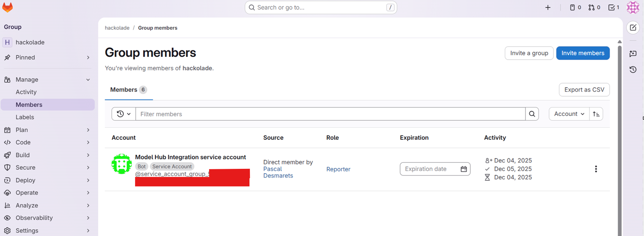Open the Pascal Desmarets profile link

(x=278, y=172)
